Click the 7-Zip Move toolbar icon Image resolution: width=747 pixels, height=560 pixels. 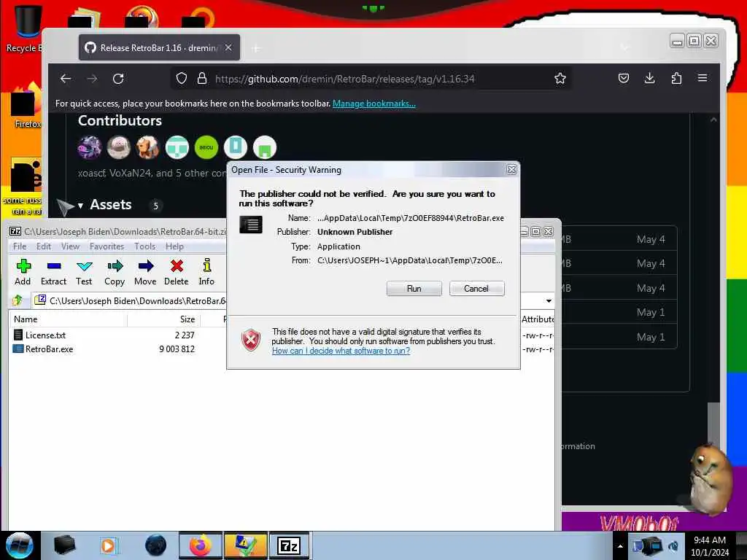(145, 272)
